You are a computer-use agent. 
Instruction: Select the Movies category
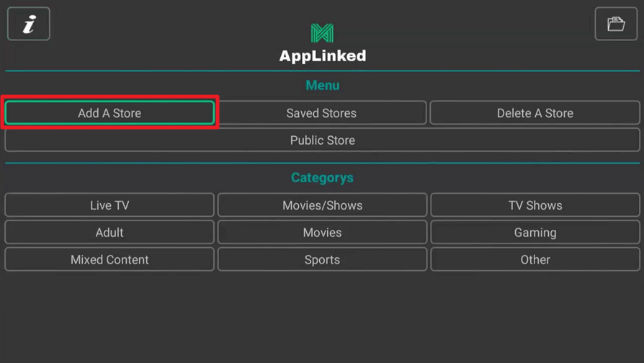coord(323,232)
